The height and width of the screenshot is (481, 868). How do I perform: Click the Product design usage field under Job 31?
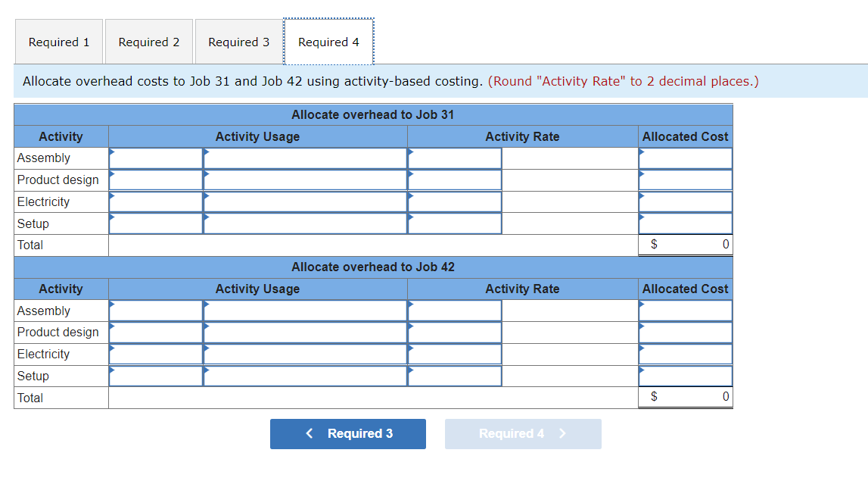pos(155,180)
